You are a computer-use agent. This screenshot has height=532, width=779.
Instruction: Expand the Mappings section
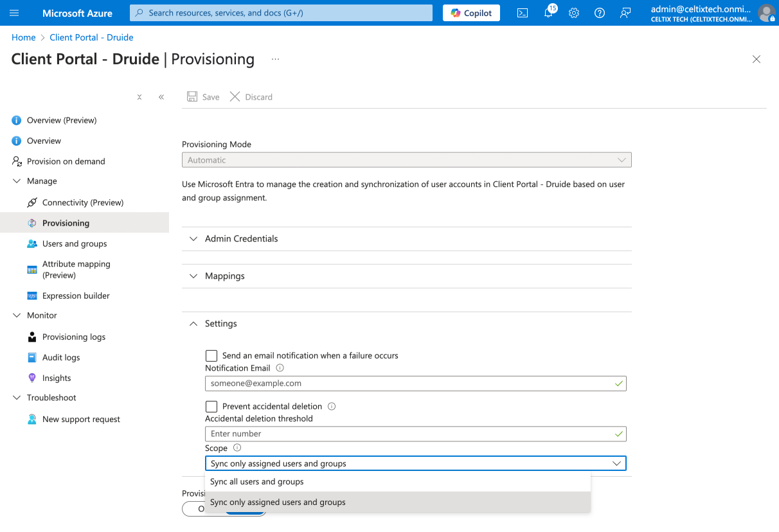[224, 276]
